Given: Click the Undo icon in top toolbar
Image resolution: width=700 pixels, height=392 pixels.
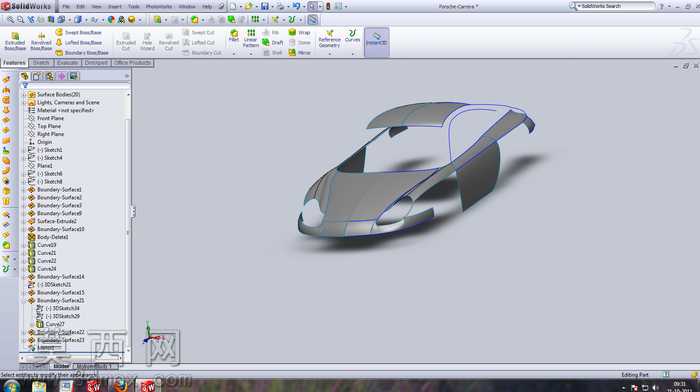Looking at the screenshot, I should pyautogui.click(x=296, y=6).
